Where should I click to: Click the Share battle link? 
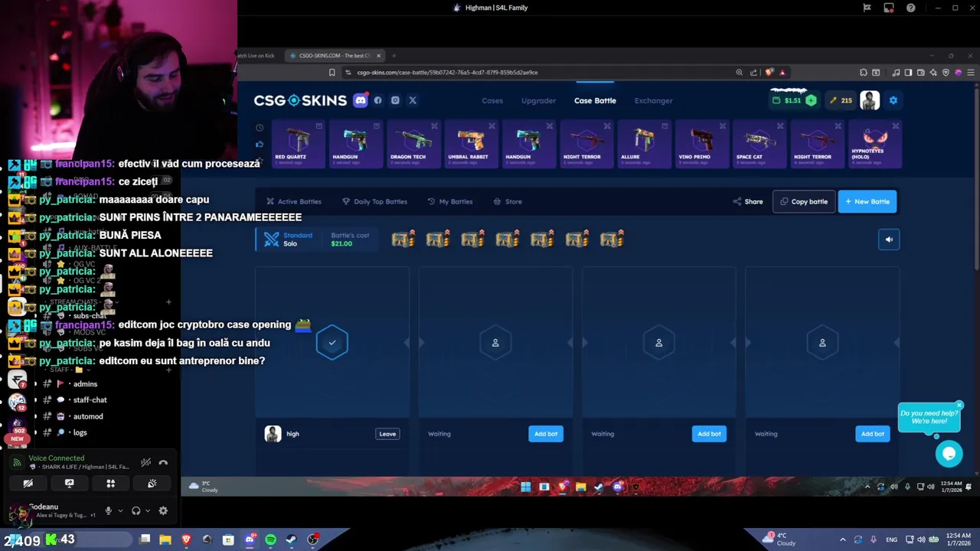748,201
